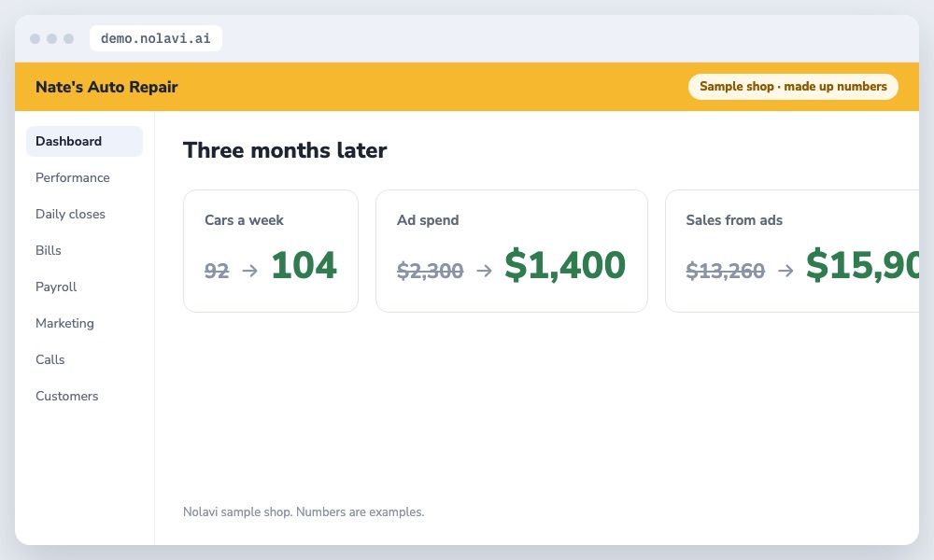This screenshot has width=934, height=560.
Task: Click the arrow icon in Sales from ads card
Action: (785, 271)
